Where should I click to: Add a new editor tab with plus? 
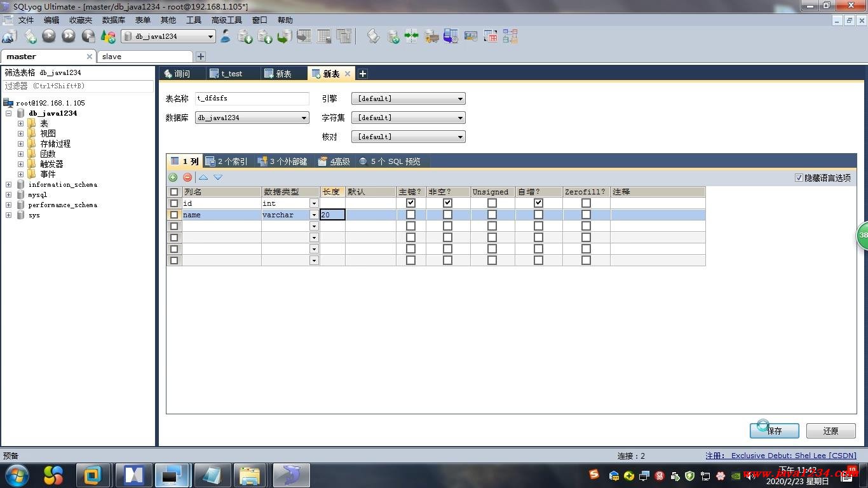click(x=362, y=74)
